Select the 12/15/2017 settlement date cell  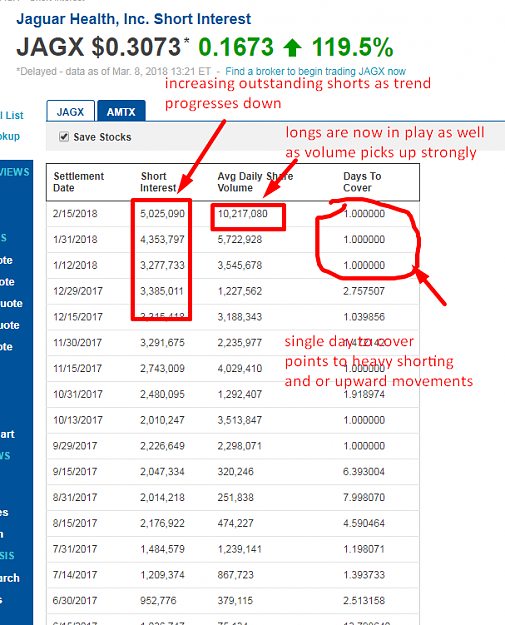pyautogui.click(x=78, y=317)
